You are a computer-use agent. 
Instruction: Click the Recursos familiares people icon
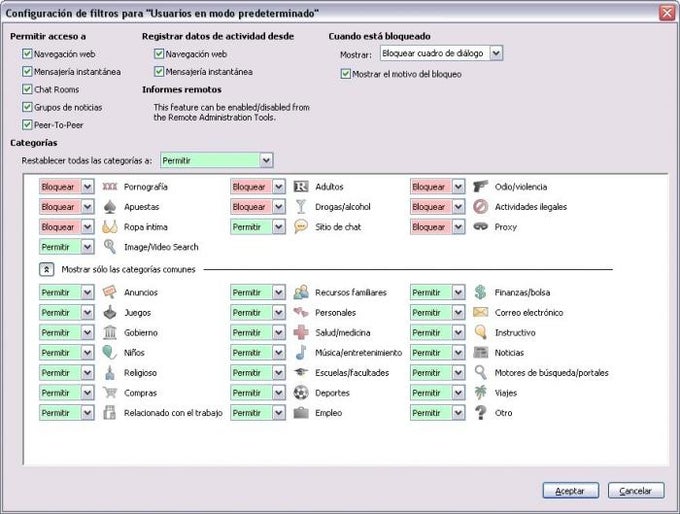click(x=301, y=292)
